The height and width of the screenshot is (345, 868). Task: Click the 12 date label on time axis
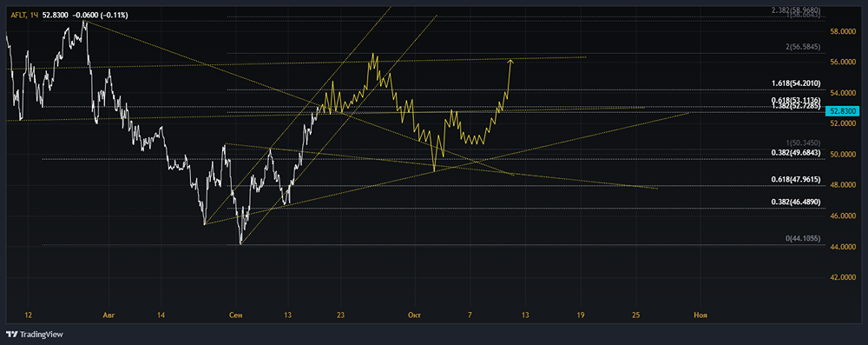tap(29, 315)
